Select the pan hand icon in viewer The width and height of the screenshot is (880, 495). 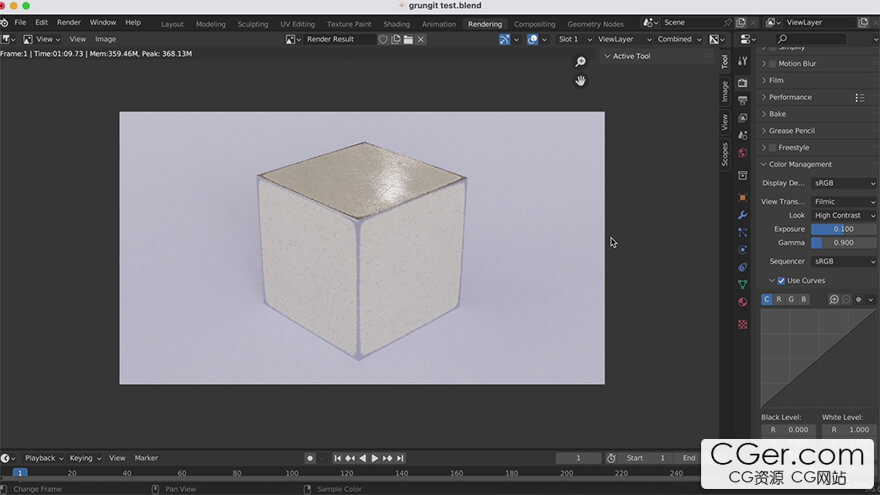(580, 81)
